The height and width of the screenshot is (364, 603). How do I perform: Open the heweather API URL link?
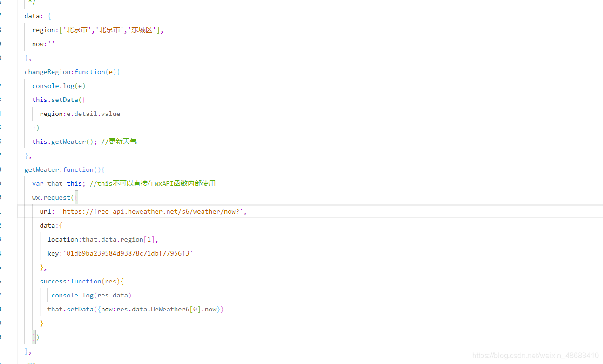click(151, 211)
